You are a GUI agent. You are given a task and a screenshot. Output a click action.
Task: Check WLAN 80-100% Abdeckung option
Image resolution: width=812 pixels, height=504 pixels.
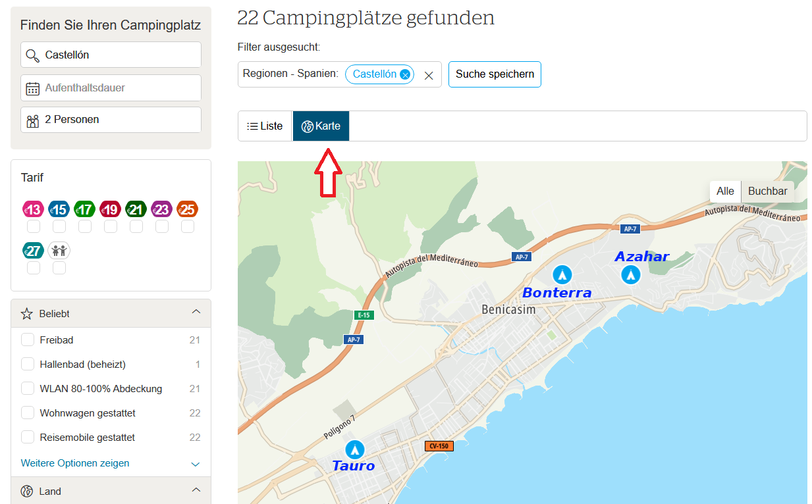28,389
